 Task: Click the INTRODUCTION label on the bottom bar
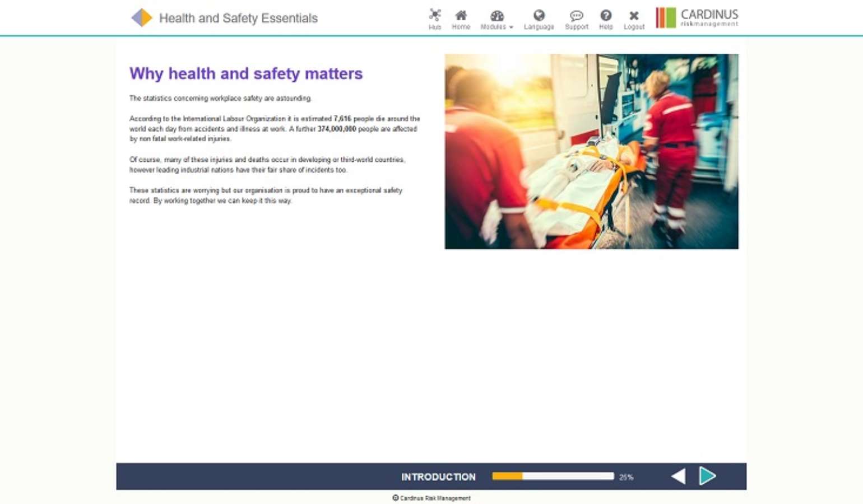(x=438, y=477)
